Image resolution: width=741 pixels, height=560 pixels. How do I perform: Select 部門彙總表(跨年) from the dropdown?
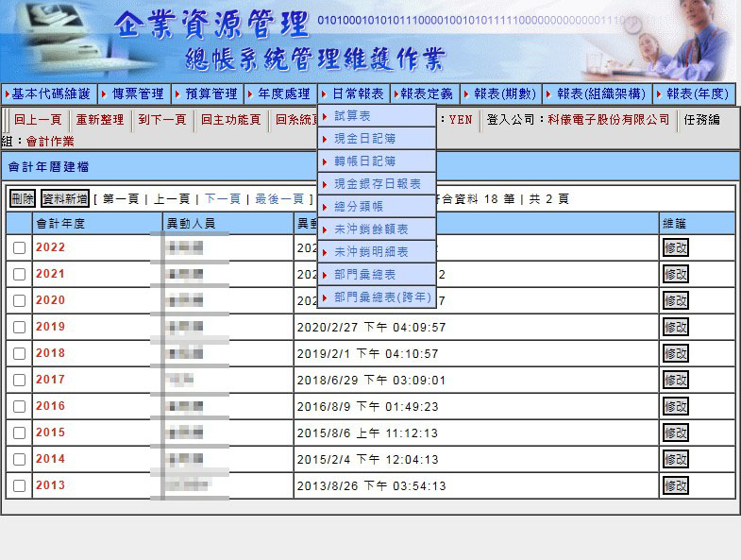click(x=377, y=297)
